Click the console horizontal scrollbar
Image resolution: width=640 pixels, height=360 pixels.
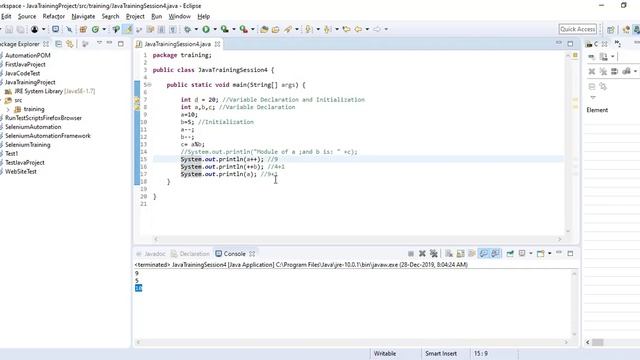pyautogui.click(x=352, y=342)
